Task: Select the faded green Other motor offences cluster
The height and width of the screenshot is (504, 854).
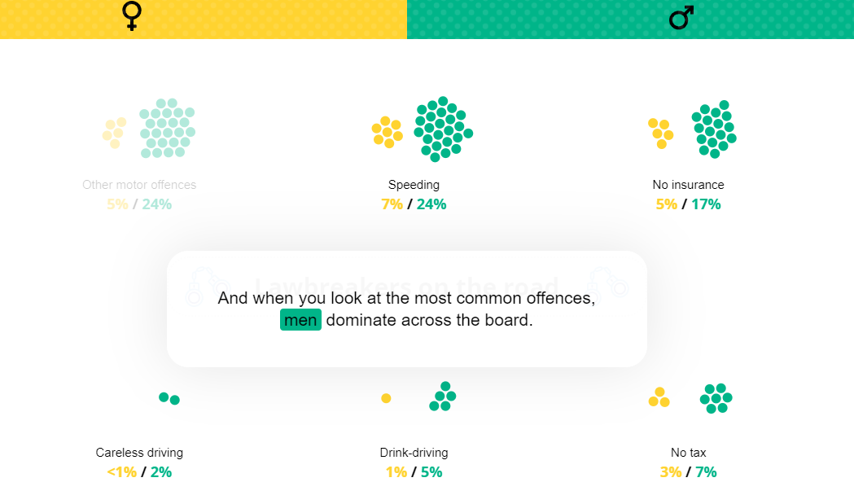Action: point(167,128)
